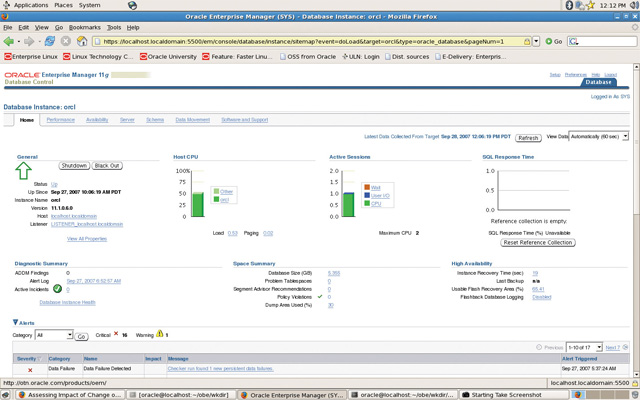
Task: Open the Bookmarks menu
Action: point(84,27)
